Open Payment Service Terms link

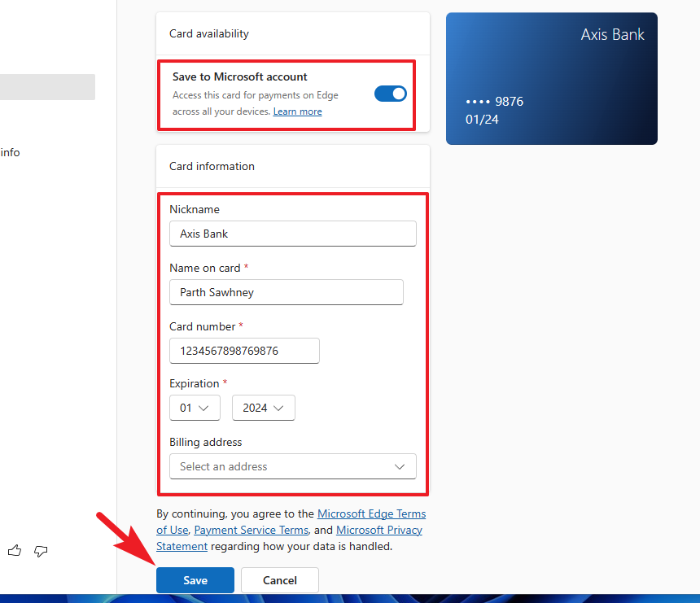point(252,530)
